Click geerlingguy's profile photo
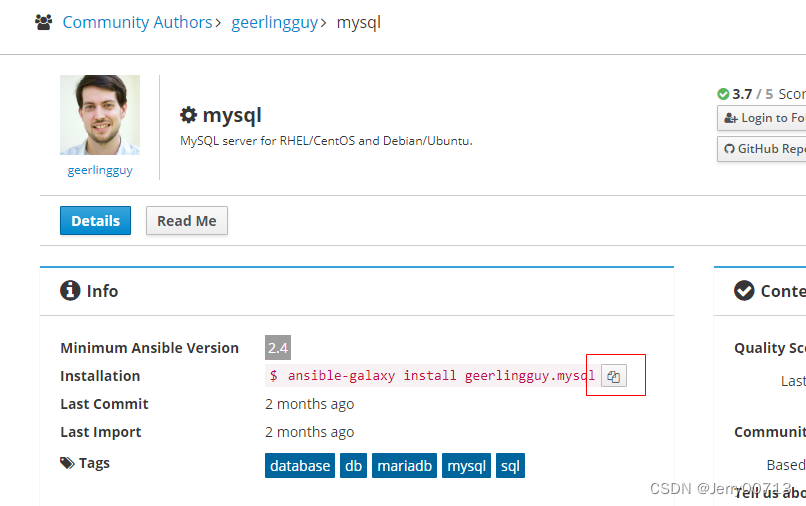Screen dimensions: 806x506 (x=100, y=115)
